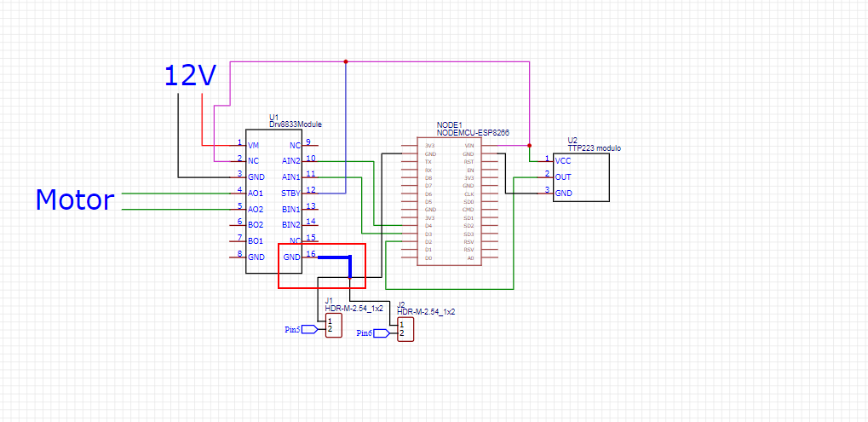
Task: Select the 12V power label
Action: click(191, 76)
